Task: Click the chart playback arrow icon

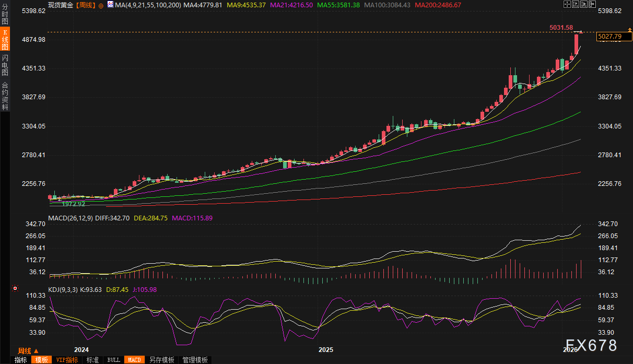Action: (x=584, y=4)
